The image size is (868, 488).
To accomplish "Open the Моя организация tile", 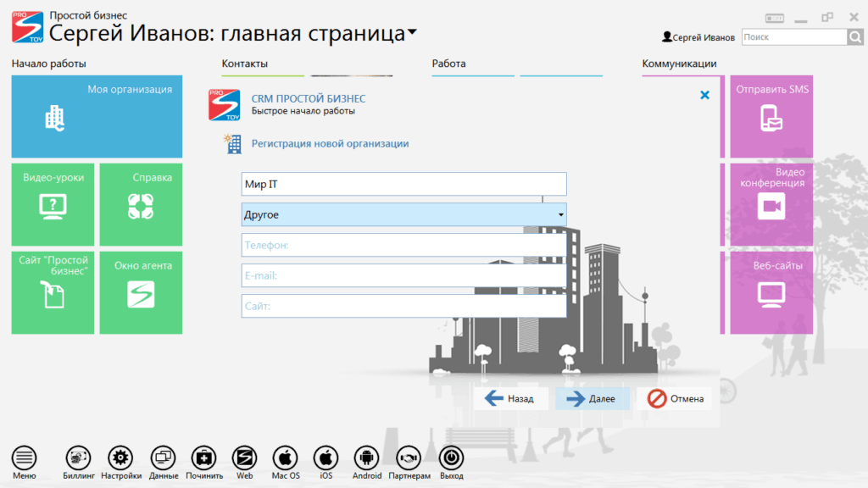I will (x=97, y=117).
